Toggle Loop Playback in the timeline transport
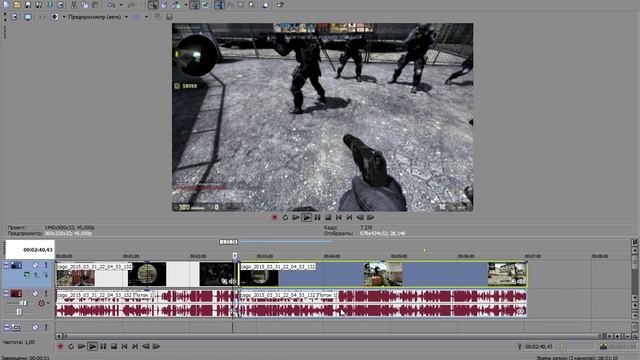Viewport: 640px width, 360px height. (71, 347)
